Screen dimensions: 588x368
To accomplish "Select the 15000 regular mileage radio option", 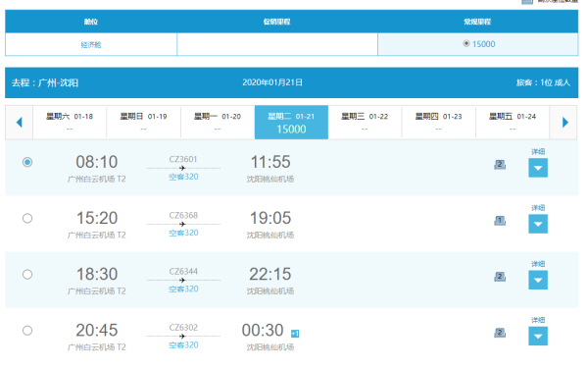I will [x=466, y=43].
